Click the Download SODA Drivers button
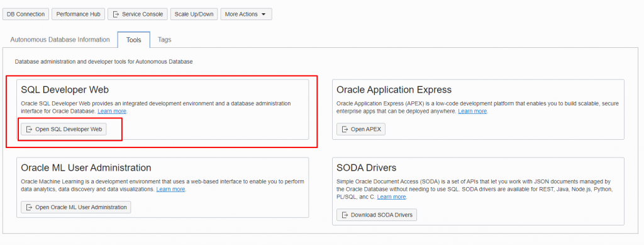Screen dimensions: 644x245 coord(377,215)
